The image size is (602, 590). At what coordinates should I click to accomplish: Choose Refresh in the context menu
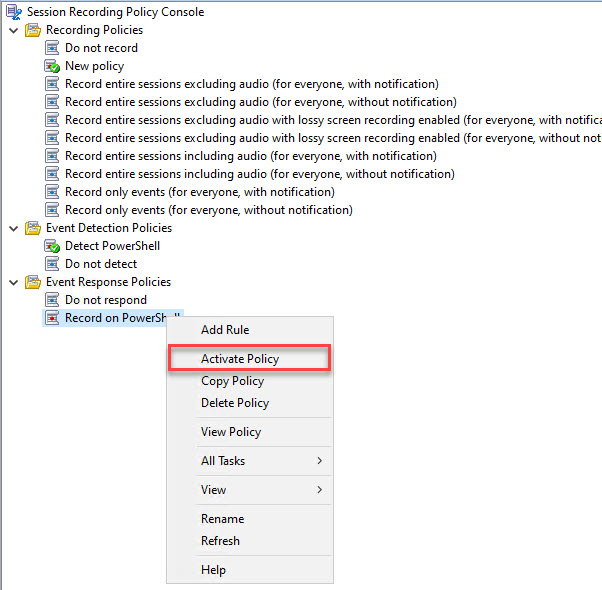(250, 541)
